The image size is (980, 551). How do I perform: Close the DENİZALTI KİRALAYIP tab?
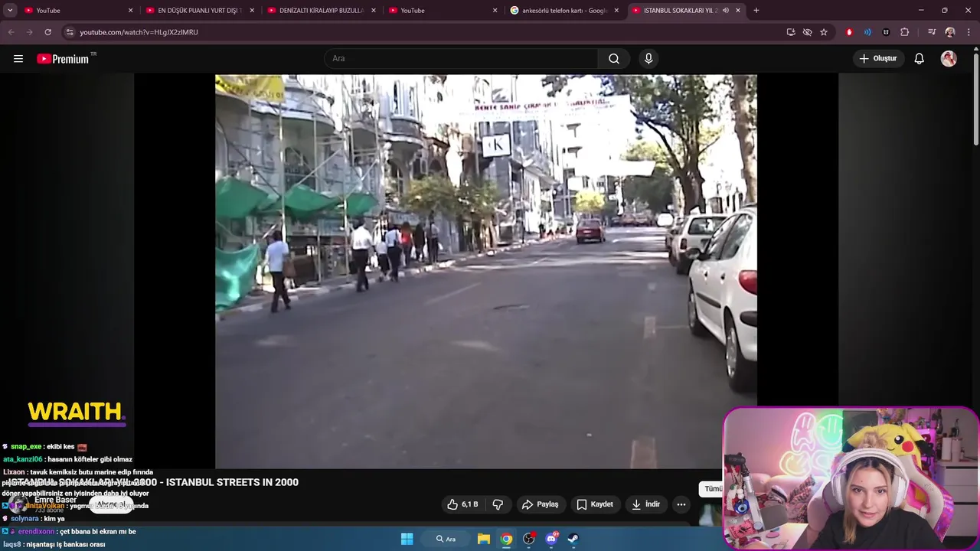tap(374, 11)
